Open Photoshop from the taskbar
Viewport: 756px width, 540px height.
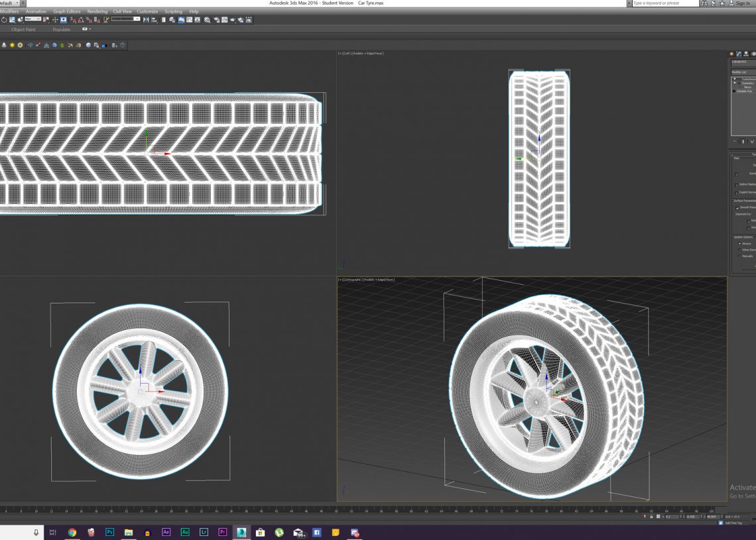pos(110,532)
